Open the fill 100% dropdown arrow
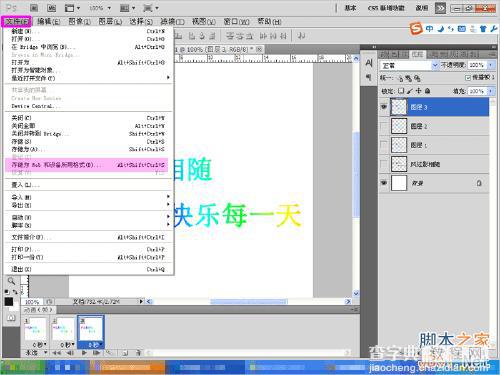 (491, 91)
